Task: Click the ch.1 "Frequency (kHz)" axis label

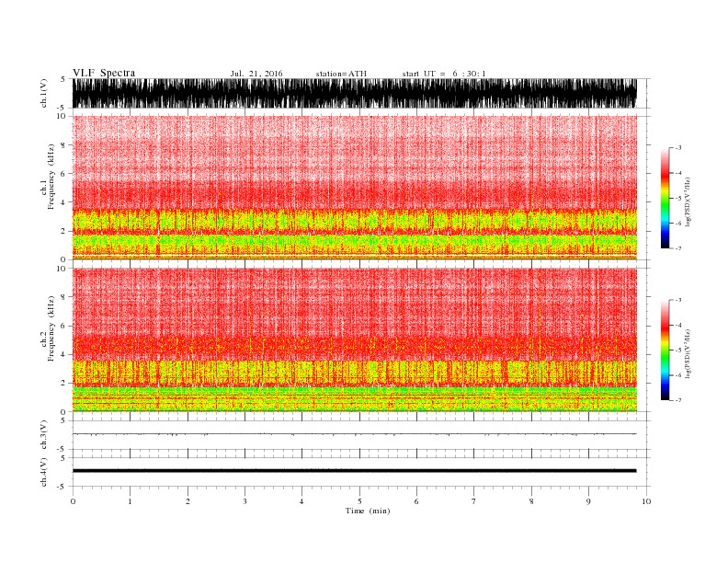Action: (51, 177)
